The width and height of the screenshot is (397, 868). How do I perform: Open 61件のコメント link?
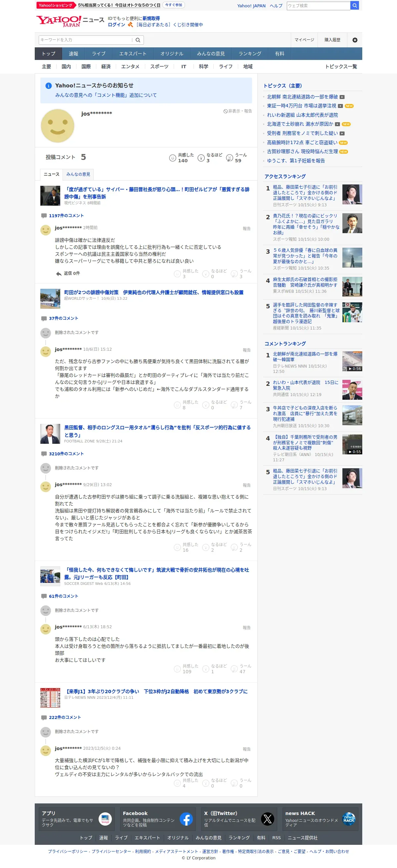coord(64,596)
